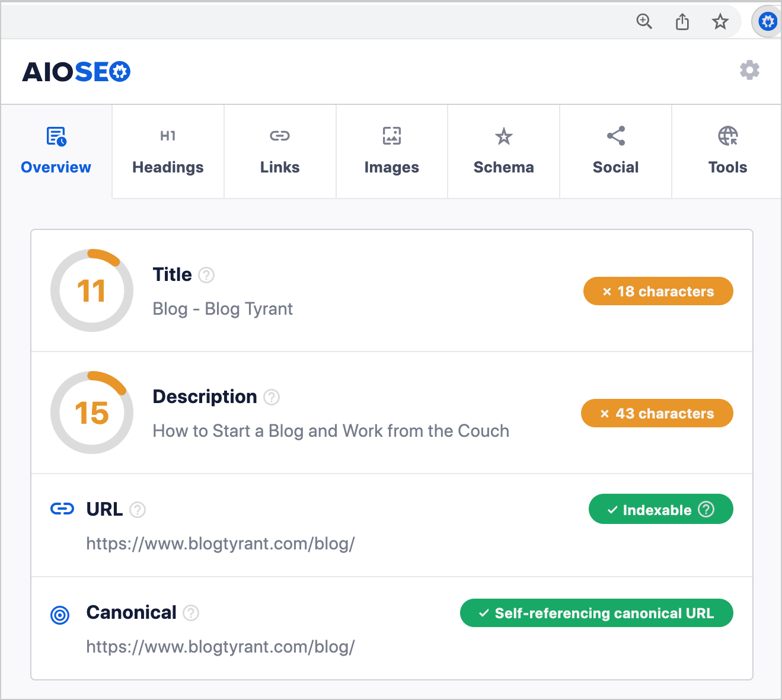The width and height of the screenshot is (782, 700).
Task: Click the description score circle showing 15
Action: point(92,413)
